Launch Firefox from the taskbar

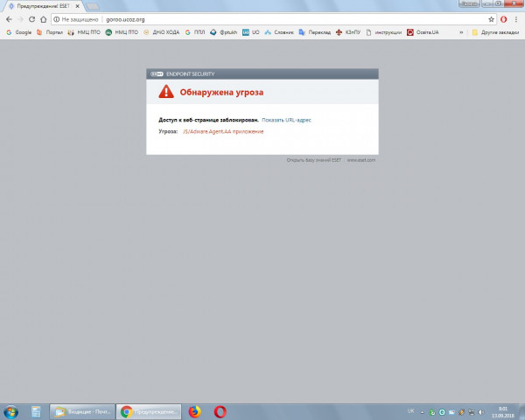(x=194, y=411)
